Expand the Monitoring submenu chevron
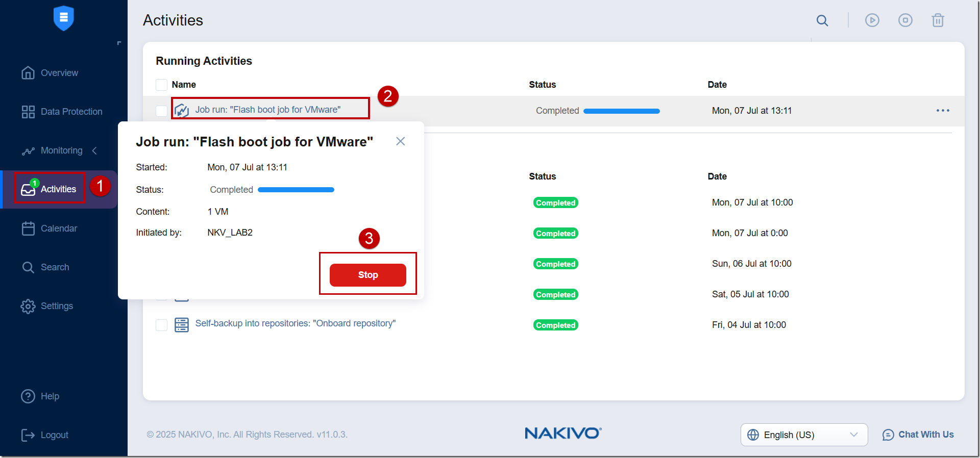 94,150
